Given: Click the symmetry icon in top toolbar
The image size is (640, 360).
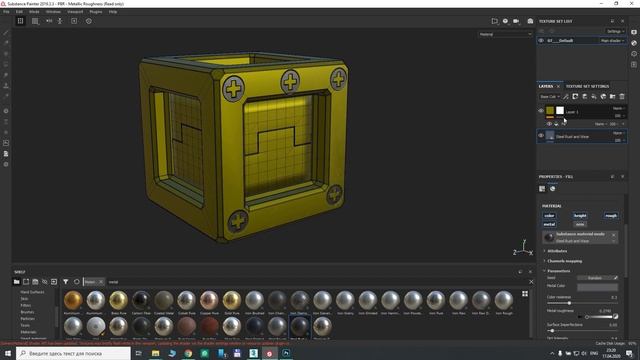Looking at the screenshot, I should (49, 21).
